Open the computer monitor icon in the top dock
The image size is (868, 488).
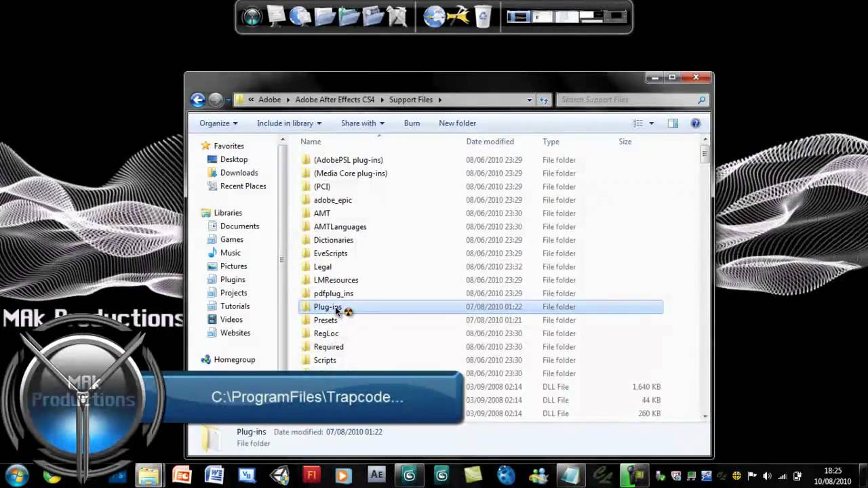click(276, 16)
